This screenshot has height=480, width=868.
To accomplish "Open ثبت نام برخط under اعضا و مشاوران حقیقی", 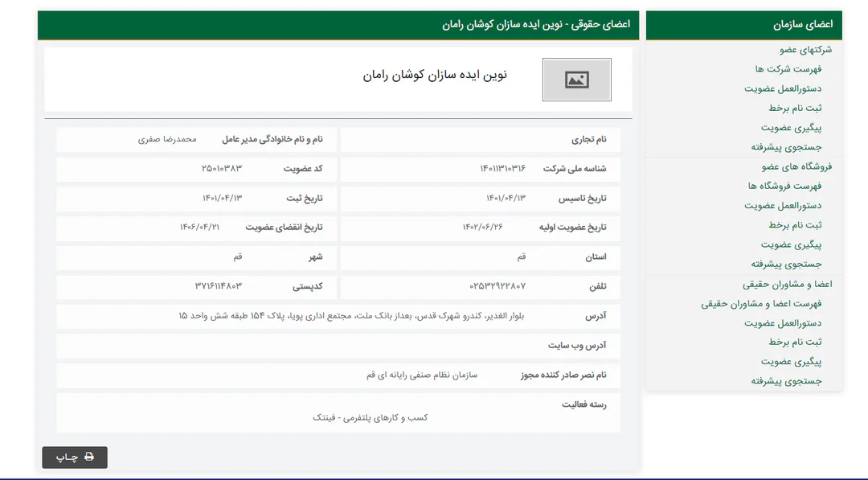I will pos(795,343).
